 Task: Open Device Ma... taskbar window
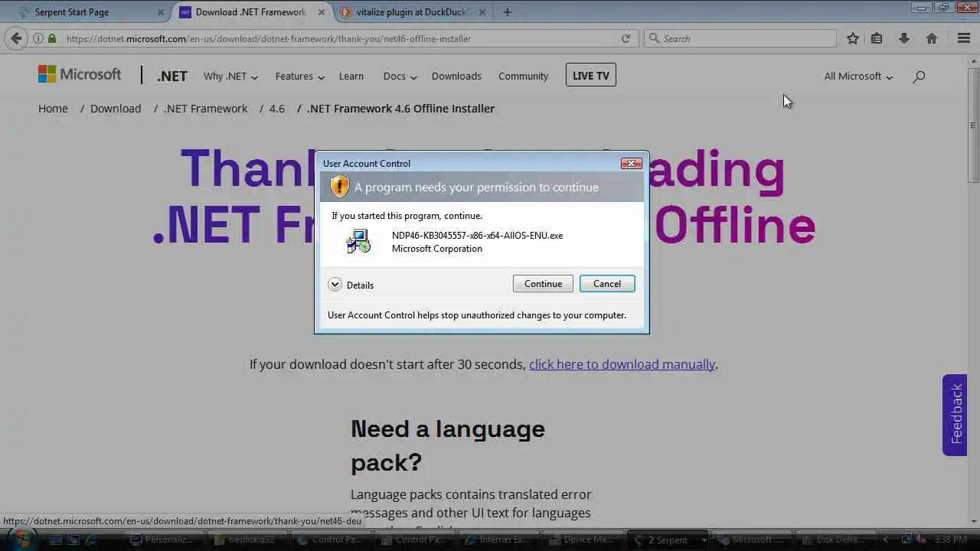click(583, 540)
